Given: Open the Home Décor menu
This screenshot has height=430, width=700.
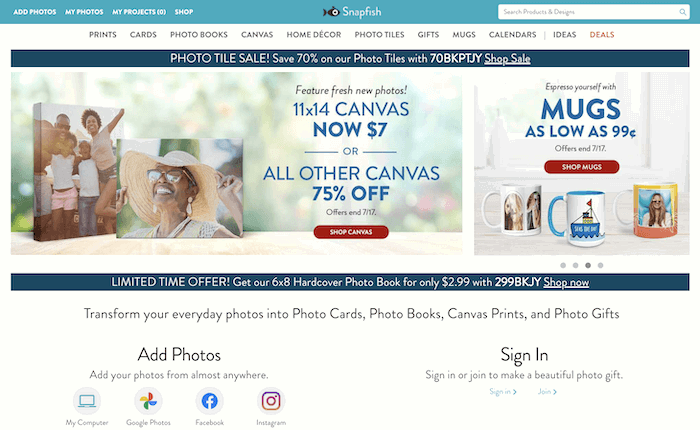Looking at the screenshot, I should tap(314, 35).
